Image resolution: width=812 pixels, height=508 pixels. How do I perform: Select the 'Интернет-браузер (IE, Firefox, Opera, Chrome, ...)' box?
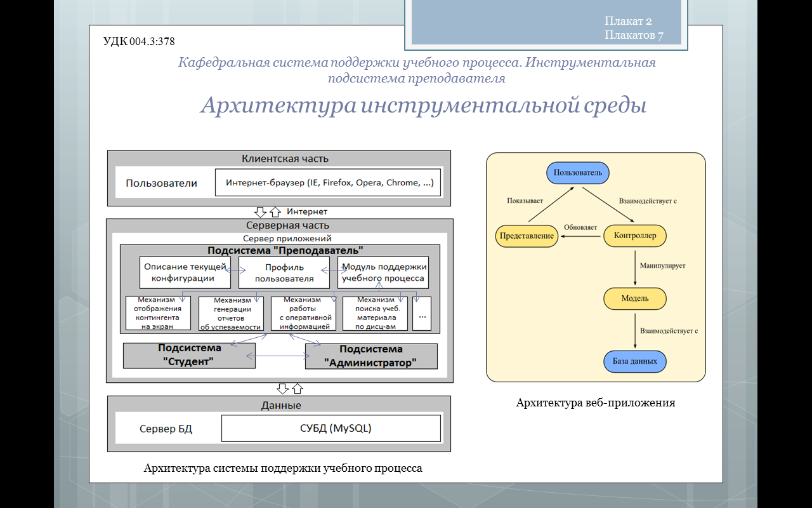(x=328, y=182)
